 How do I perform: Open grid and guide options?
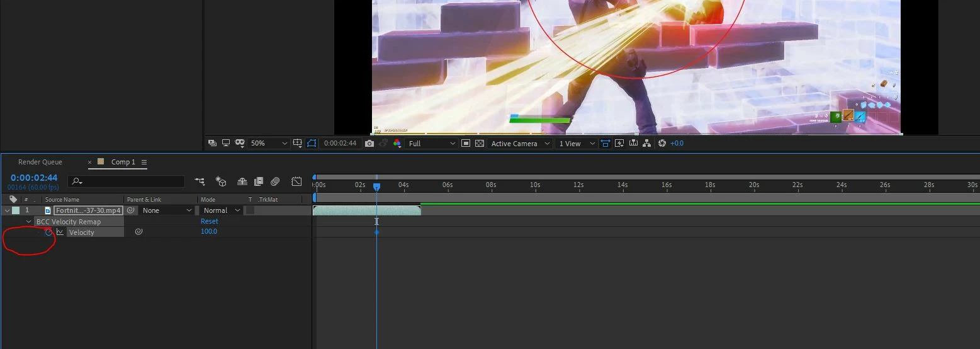(298, 144)
